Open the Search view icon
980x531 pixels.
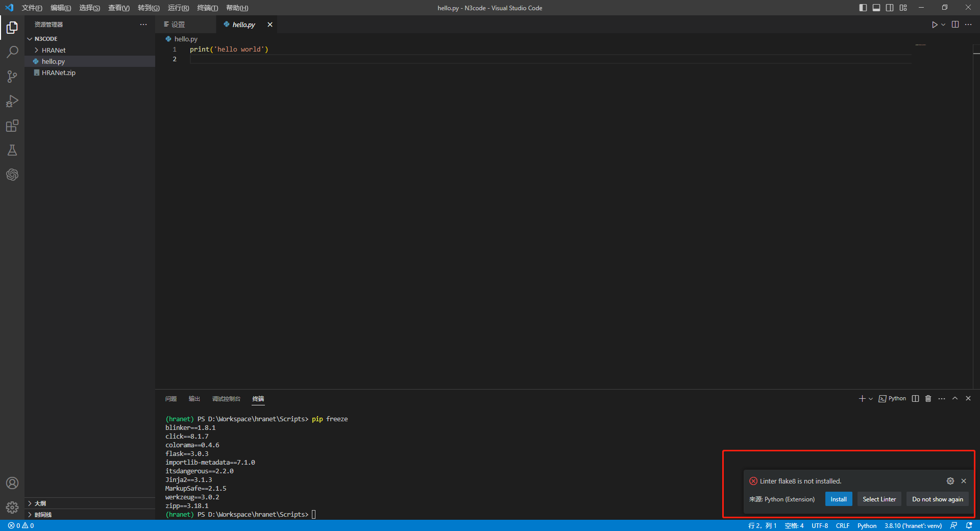(x=12, y=52)
